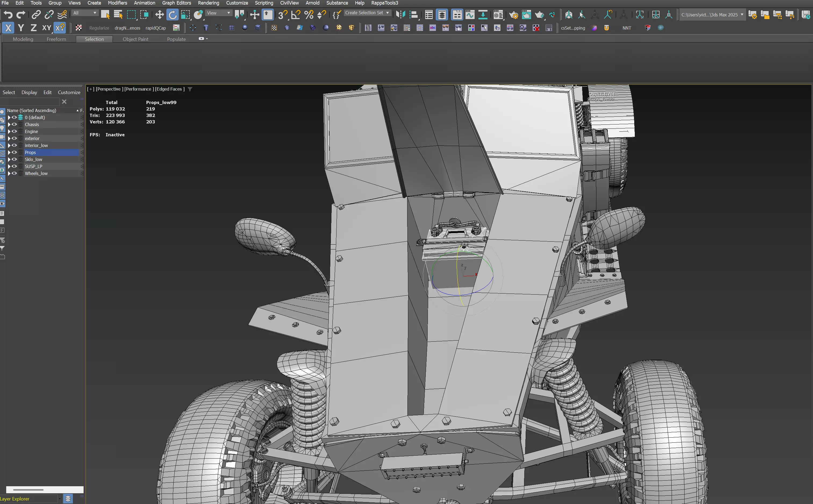This screenshot has width=813, height=504.
Task: Click the csSet...pping button
Action: tap(573, 28)
